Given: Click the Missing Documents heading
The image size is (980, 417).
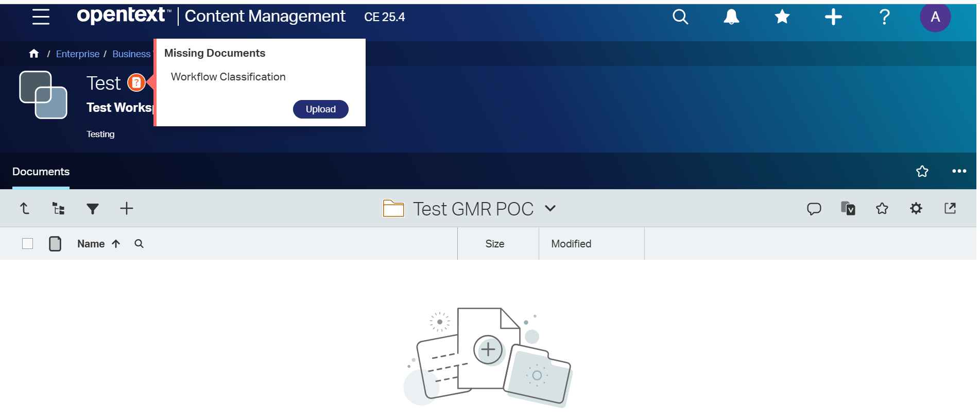Looking at the screenshot, I should click(x=215, y=53).
